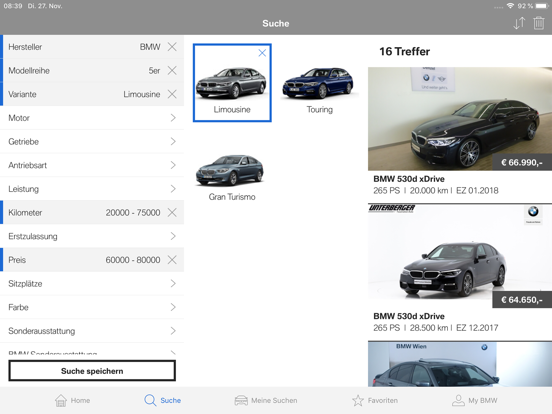Image resolution: width=552 pixels, height=414 pixels.
Task: Expand the Farbe filter
Action: tap(92, 307)
